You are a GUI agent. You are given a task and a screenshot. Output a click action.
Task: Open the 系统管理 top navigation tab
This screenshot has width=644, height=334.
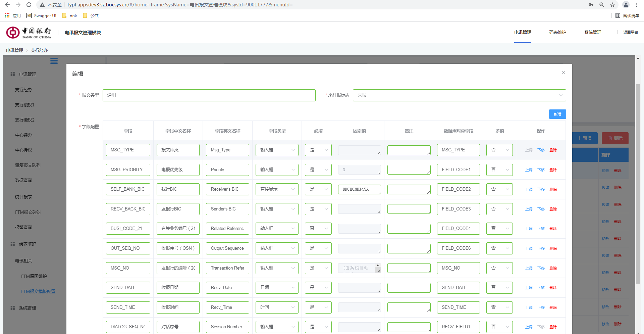click(x=593, y=32)
